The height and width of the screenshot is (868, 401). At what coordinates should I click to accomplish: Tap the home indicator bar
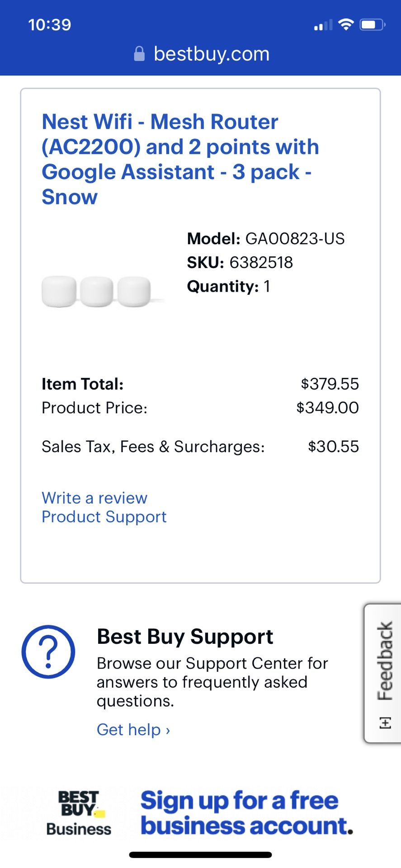tap(200, 854)
